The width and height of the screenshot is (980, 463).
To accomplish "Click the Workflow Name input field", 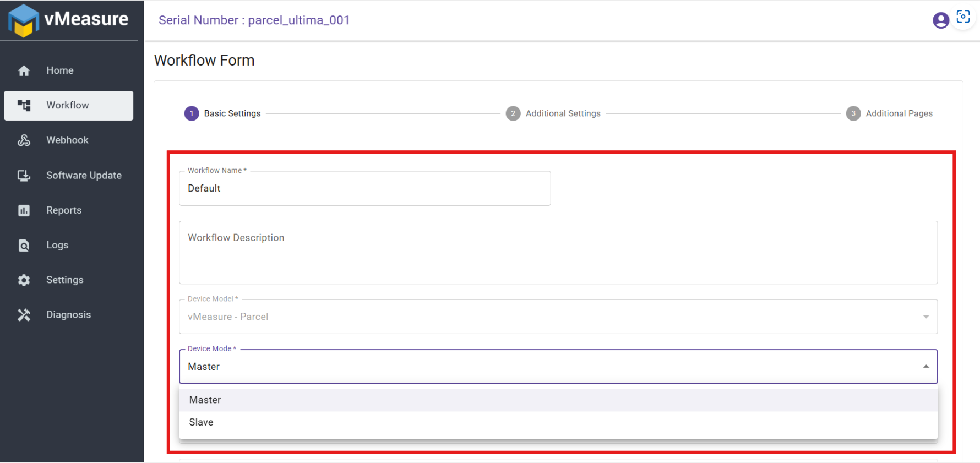I will point(364,188).
